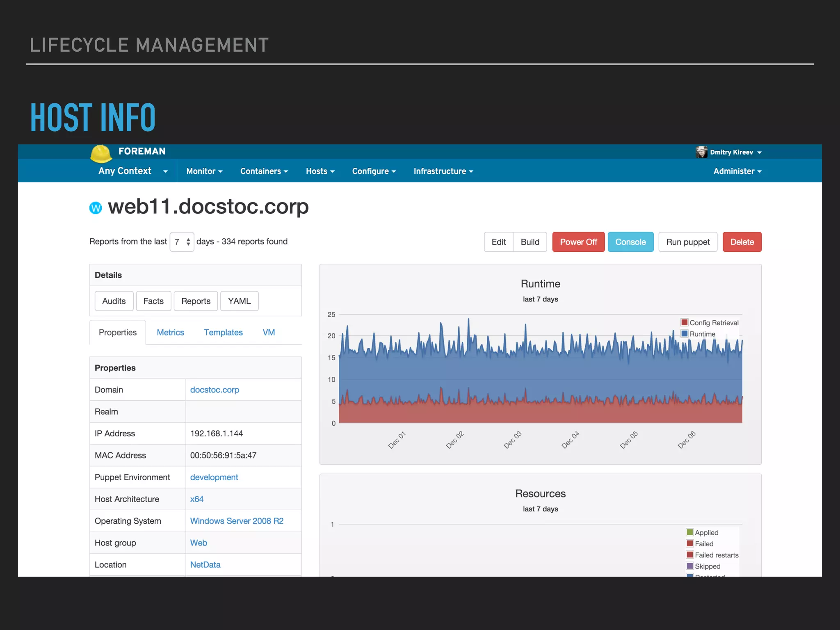Toggle Applied legend green swatch
Viewport: 840px width, 630px height.
[689, 532]
